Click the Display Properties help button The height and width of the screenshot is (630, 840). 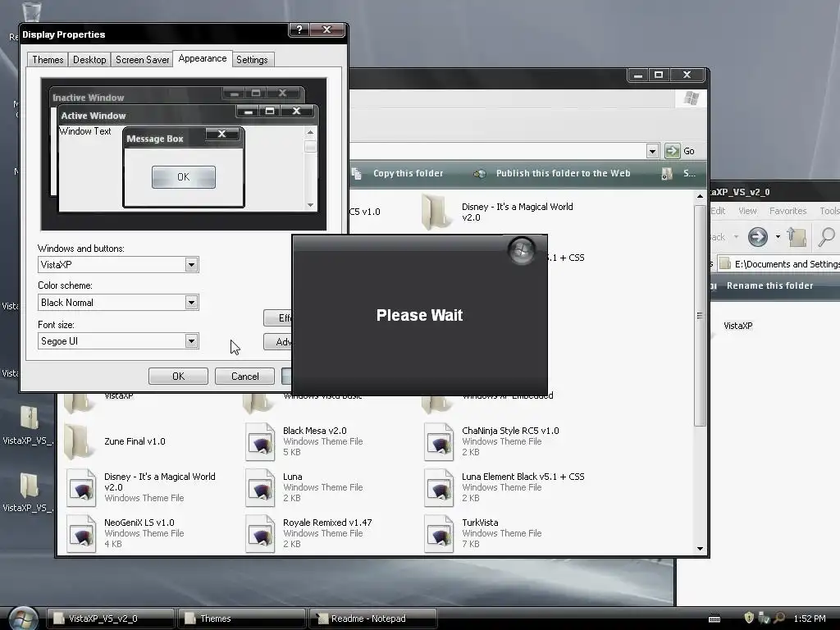click(x=299, y=30)
